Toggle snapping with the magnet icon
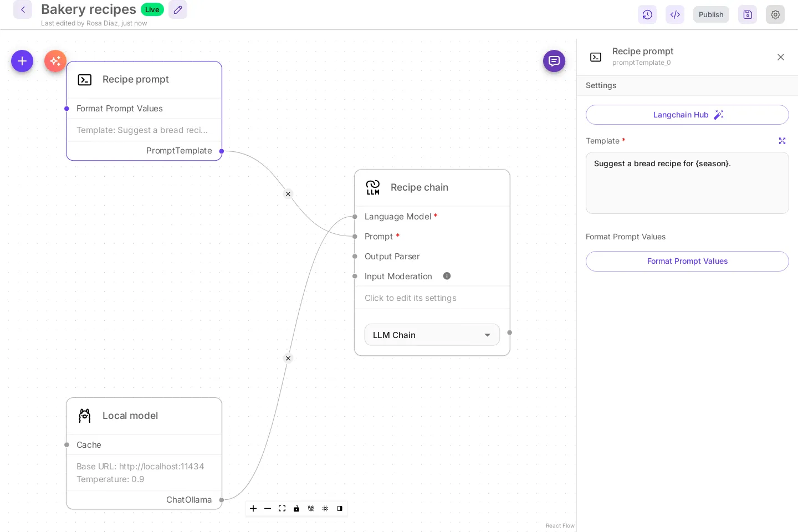The width and height of the screenshot is (798, 532). pyautogui.click(x=311, y=508)
